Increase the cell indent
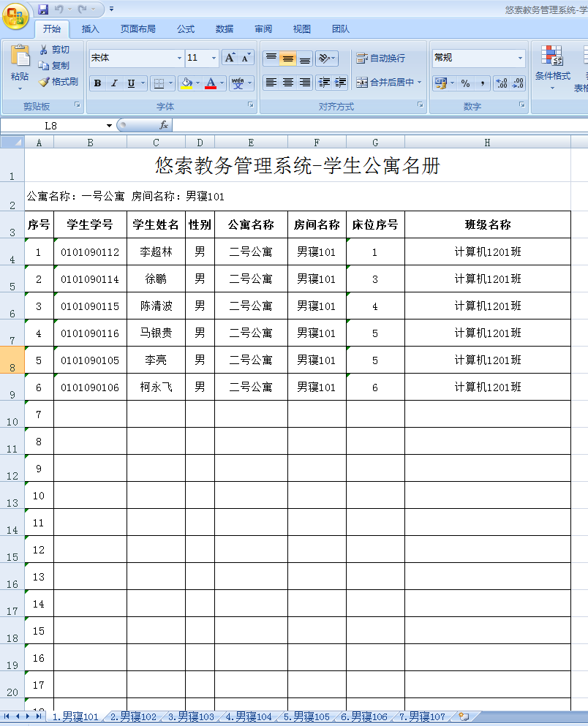This screenshot has width=588, height=726. point(340,83)
